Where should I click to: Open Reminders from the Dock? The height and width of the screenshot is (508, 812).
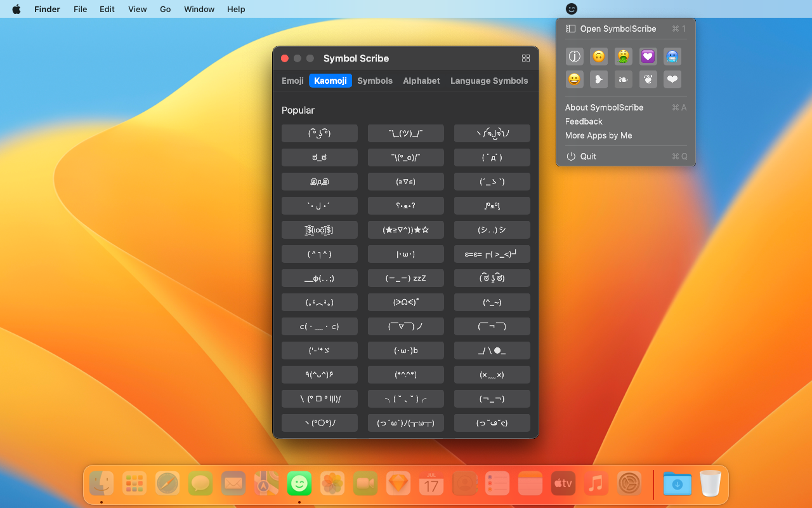[x=497, y=484]
